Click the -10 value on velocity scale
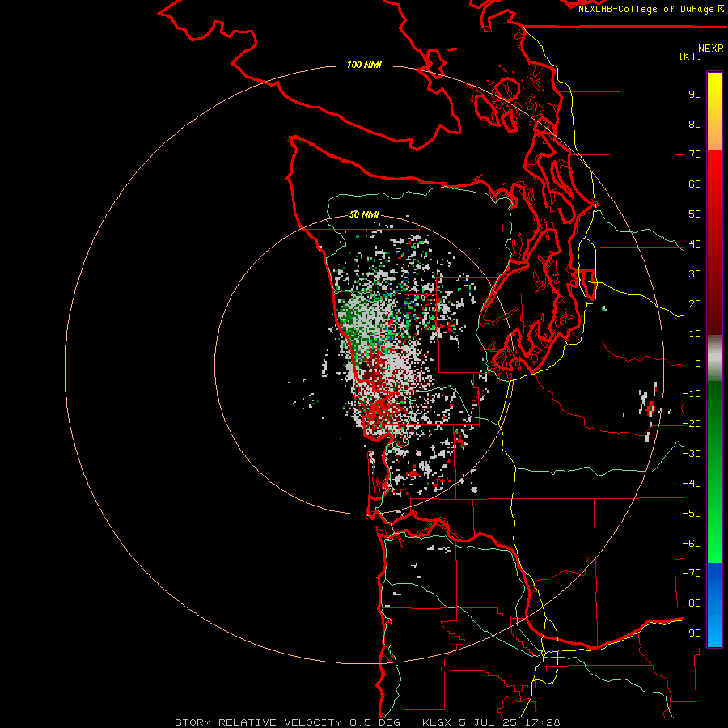Image resolution: width=728 pixels, height=728 pixels. 692,394
